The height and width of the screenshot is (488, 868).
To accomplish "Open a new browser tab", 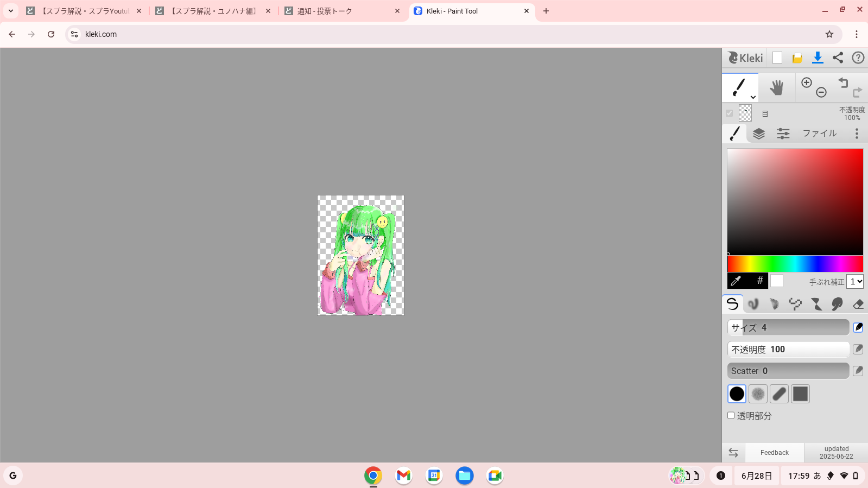I will click(546, 11).
